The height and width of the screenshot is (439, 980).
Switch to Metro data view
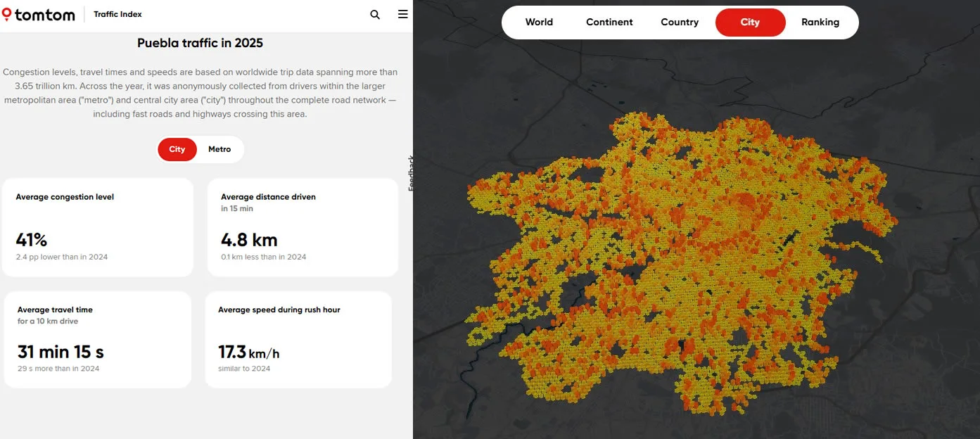pyautogui.click(x=219, y=149)
